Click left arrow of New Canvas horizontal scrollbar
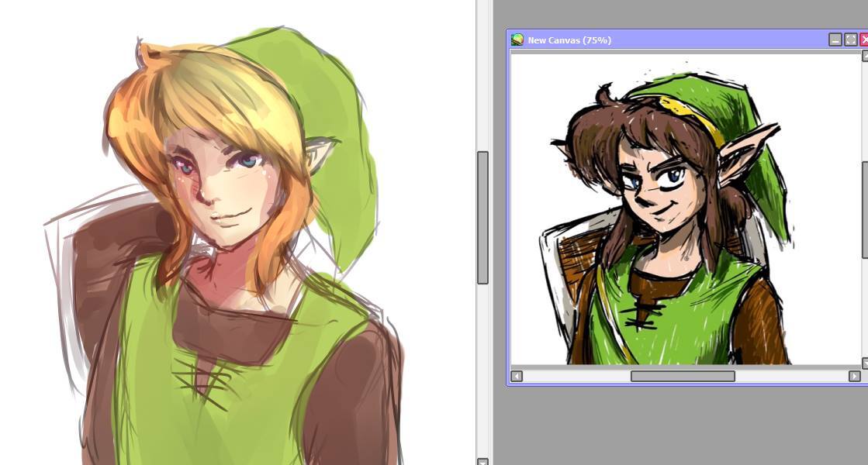Image resolution: width=868 pixels, height=465 pixels. [x=517, y=376]
